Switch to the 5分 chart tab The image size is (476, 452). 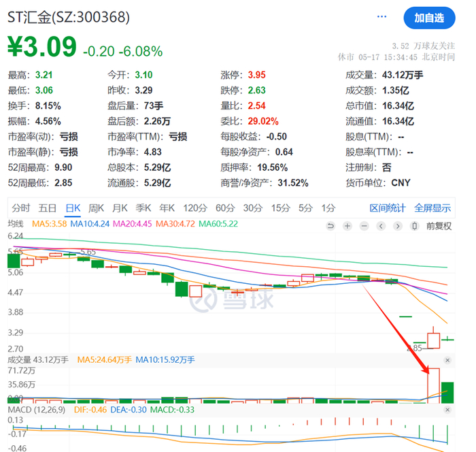pyautogui.click(x=305, y=208)
